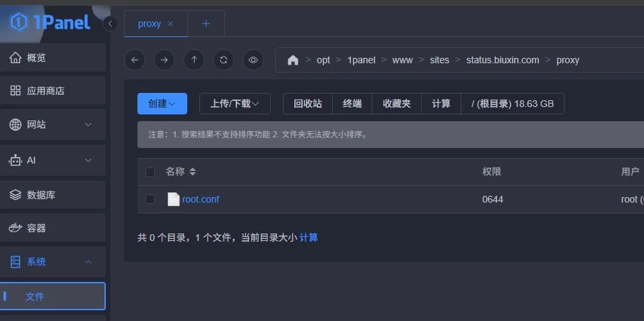Click the Docker whale icon beside 容器

click(15, 228)
